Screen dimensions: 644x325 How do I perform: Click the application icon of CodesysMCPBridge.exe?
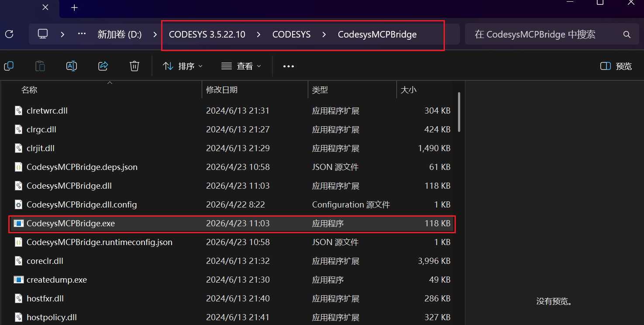(18, 224)
